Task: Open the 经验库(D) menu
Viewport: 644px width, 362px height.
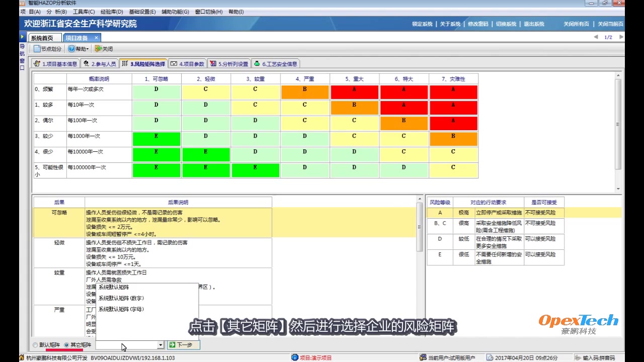Action: pyautogui.click(x=112, y=12)
